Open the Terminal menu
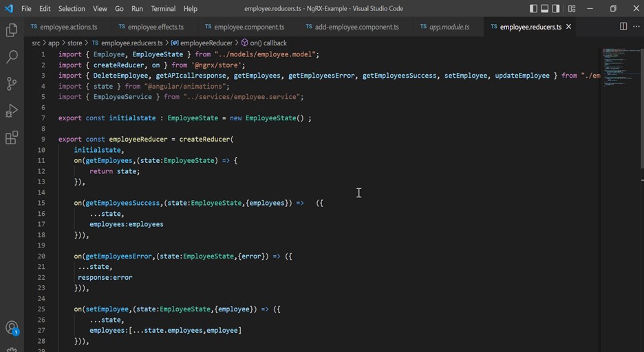644x352 pixels. coord(163,9)
